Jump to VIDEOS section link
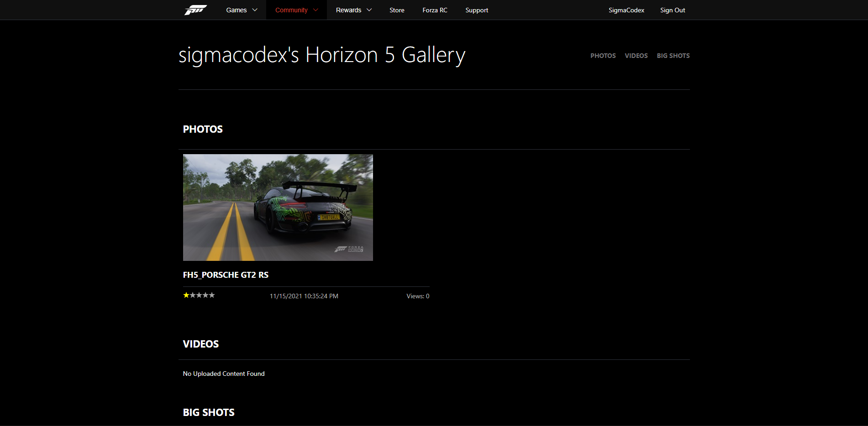The width and height of the screenshot is (868, 426). (x=636, y=56)
